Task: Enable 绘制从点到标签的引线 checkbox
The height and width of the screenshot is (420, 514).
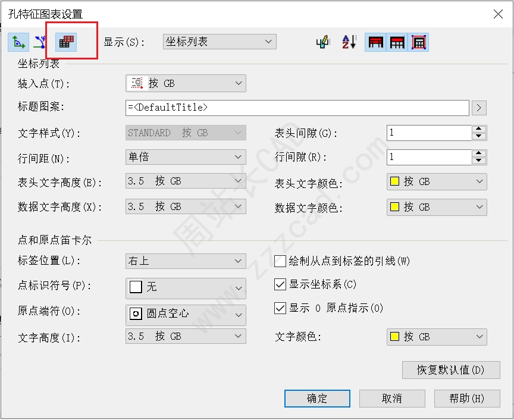Action: (280, 261)
